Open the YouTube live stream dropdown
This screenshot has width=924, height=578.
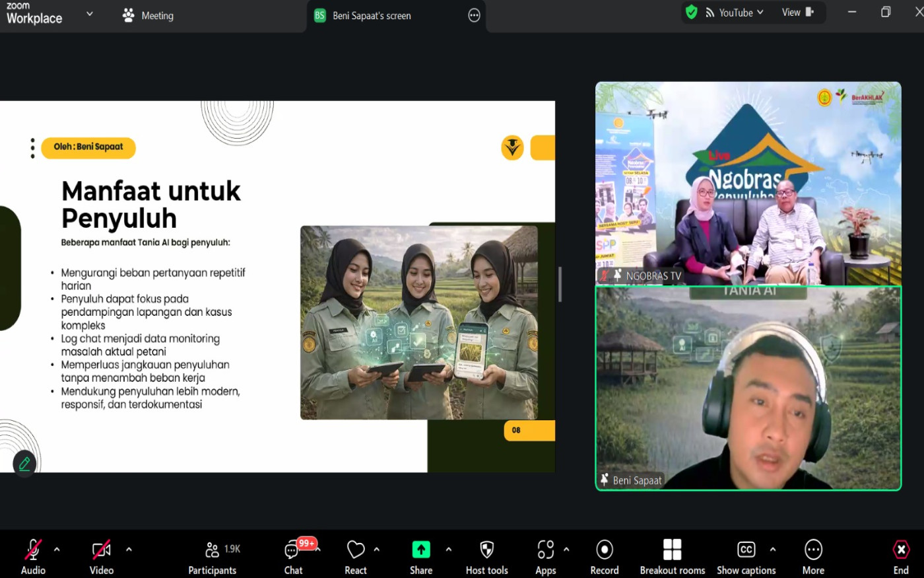[x=735, y=13]
